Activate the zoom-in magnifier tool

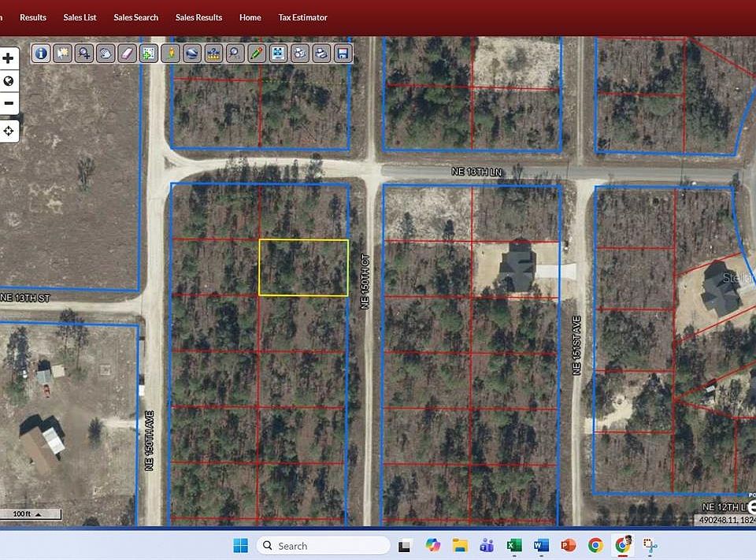tap(84, 53)
